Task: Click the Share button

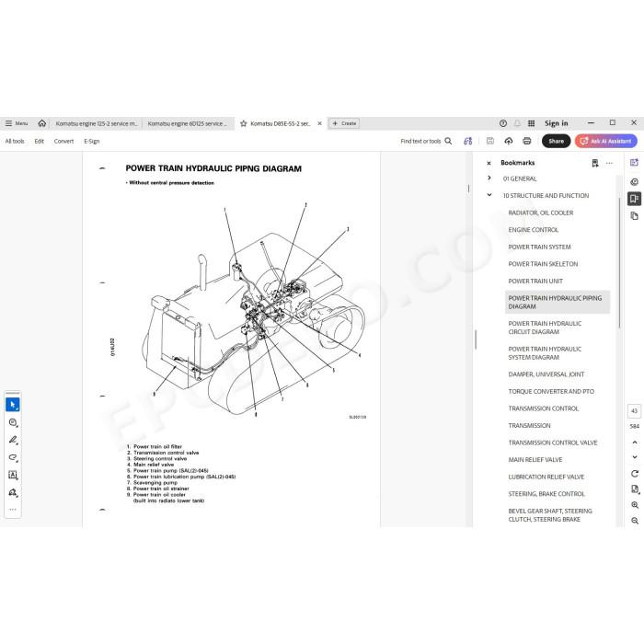Action: tap(556, 142)
